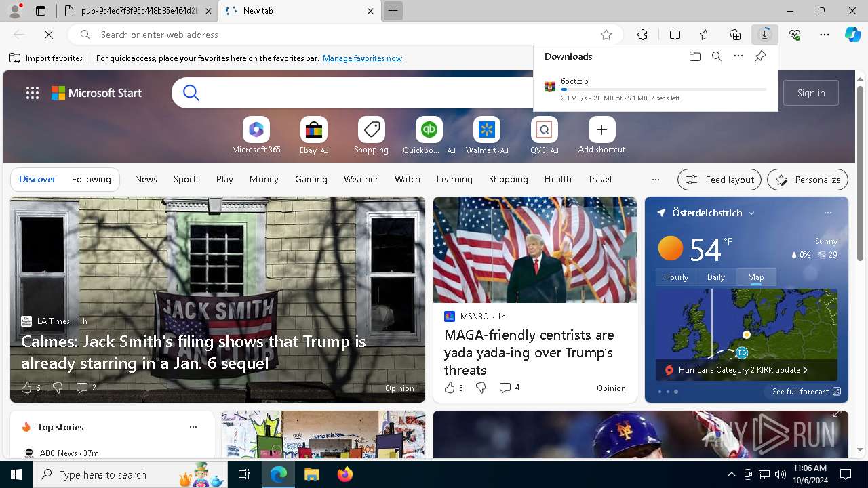Open a new tab with plus button
Image resolution: width=868 pixels, height=488 pixels.
[393, 11]
